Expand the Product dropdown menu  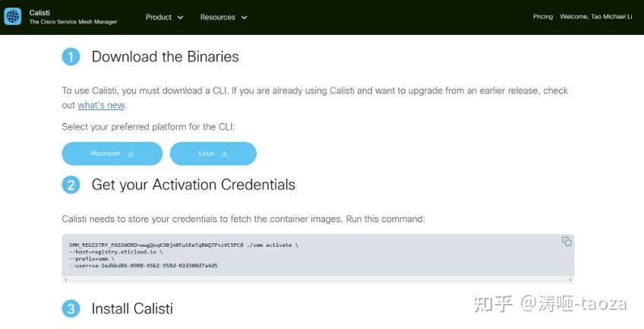click(x=165, y=17)
